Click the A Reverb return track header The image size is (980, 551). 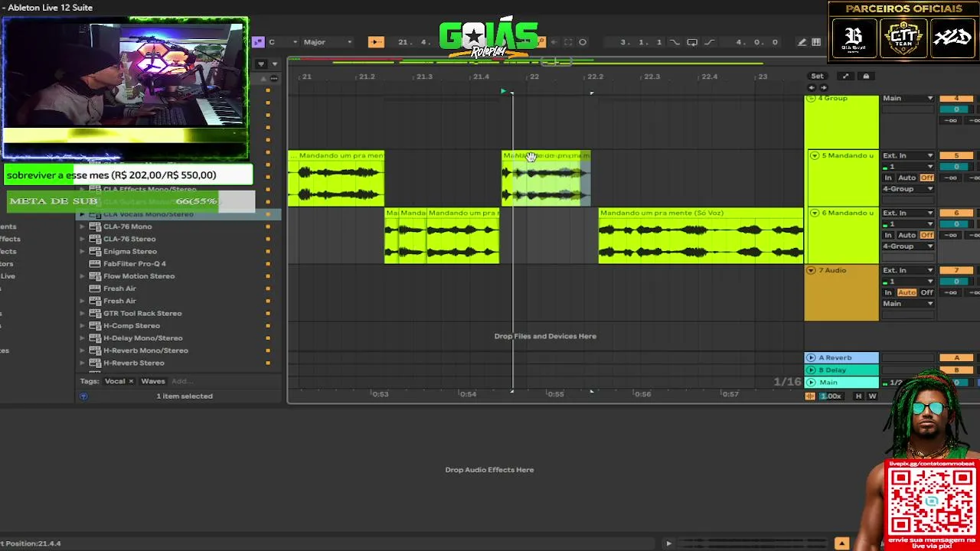(841, 358)
